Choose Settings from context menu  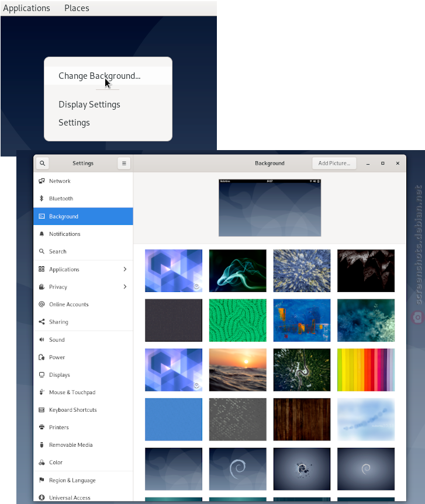click(108, 123)
